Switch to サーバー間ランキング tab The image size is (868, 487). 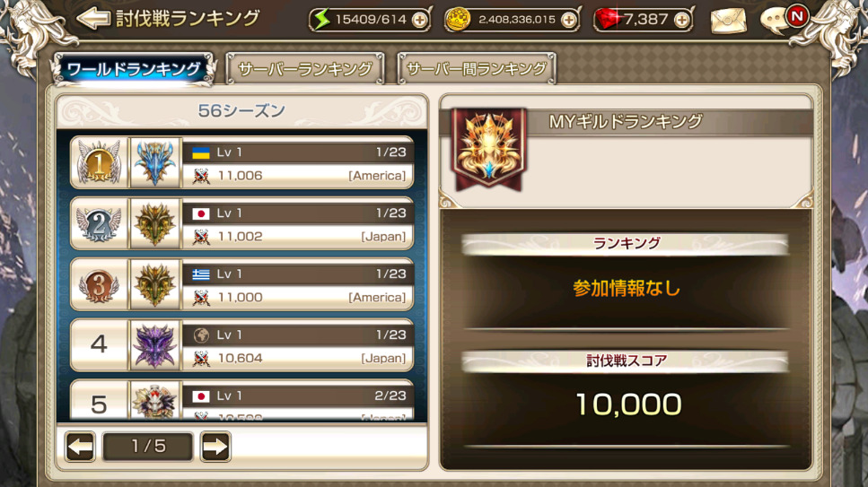[477, 69]
